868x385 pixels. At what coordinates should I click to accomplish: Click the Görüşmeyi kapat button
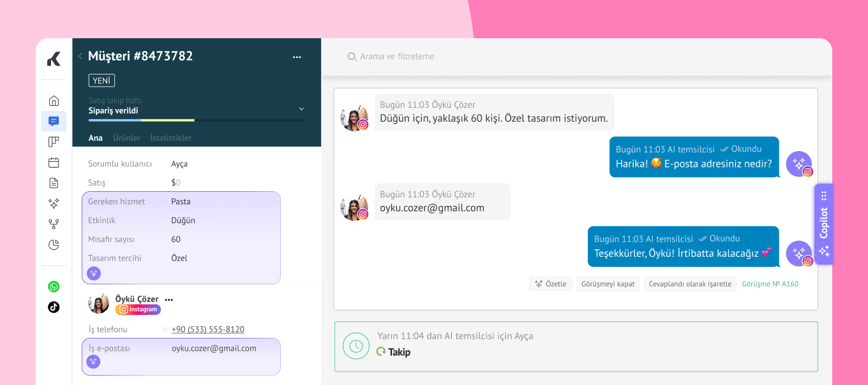(x=608, y=284)
